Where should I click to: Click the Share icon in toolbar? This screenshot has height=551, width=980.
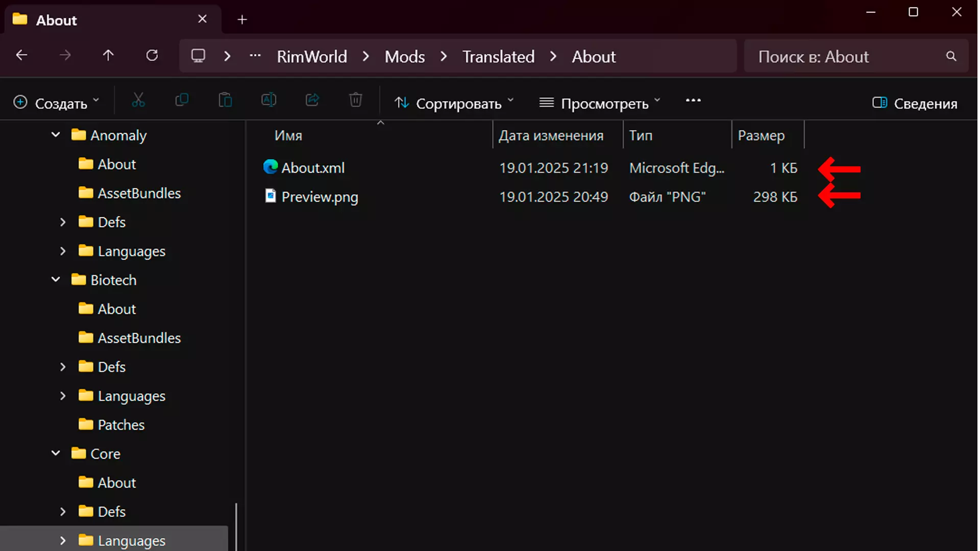pos(312,101)
